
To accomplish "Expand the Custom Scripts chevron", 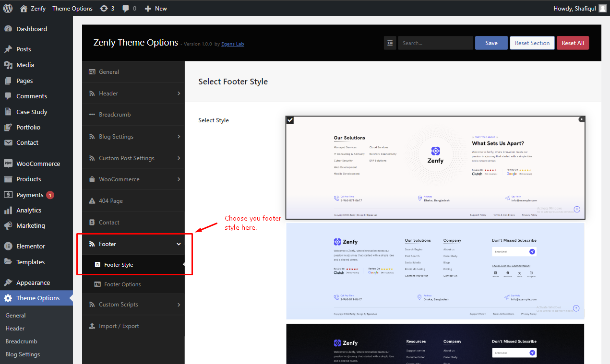I will pyautogui.click(x=179, y=305).
